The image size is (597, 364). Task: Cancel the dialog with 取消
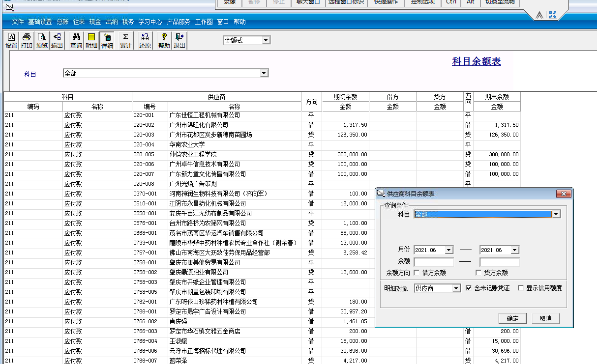546,318
